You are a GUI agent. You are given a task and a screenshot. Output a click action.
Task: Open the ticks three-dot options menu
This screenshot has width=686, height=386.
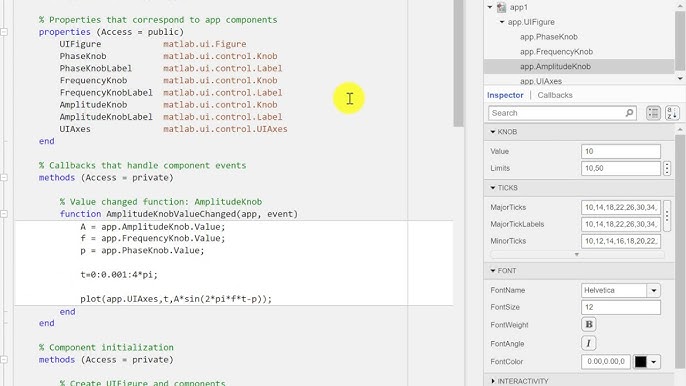tap(667, 216)
